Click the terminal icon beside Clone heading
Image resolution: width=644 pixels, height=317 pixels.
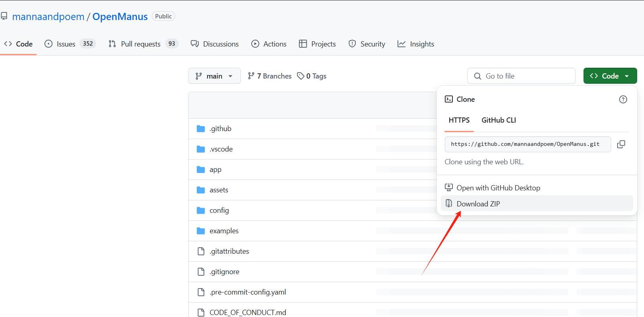tap(449, 99)
